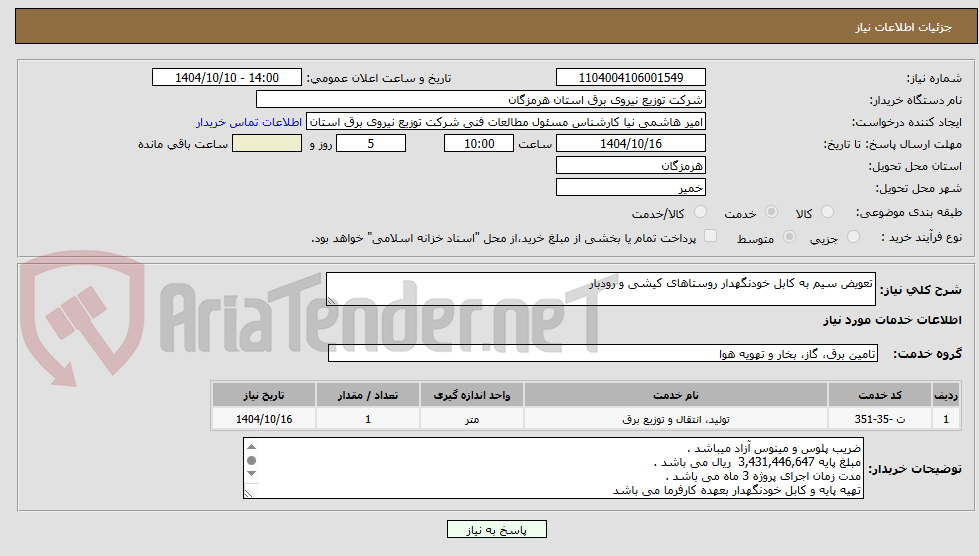Click the request creator field امیر هاشمی نیا
This screenshot has width=979, height=556.
(506, 122)
